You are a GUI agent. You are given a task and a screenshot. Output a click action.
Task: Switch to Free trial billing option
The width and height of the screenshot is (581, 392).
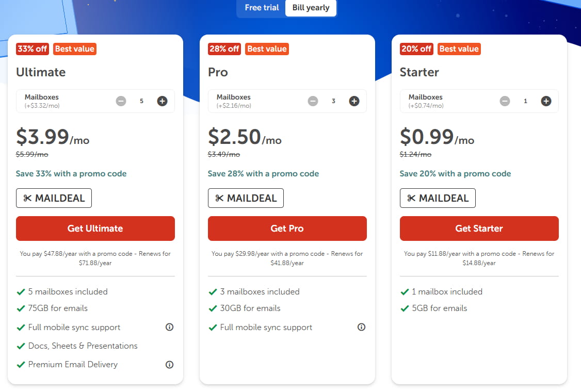click(262, 8)
